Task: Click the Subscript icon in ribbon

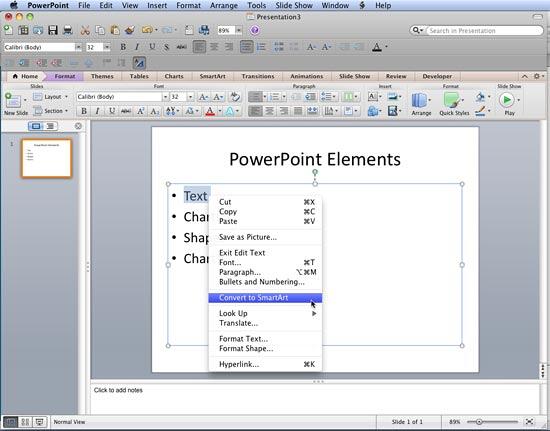Action: [155, 111]
